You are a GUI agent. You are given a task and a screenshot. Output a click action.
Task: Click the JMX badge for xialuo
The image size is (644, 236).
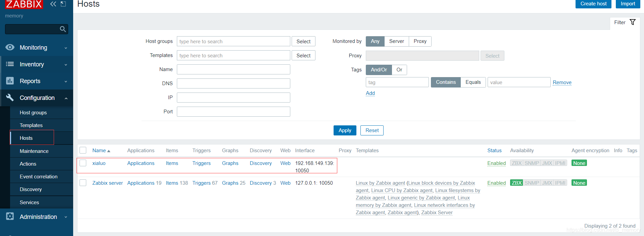[x=547, y=163]
